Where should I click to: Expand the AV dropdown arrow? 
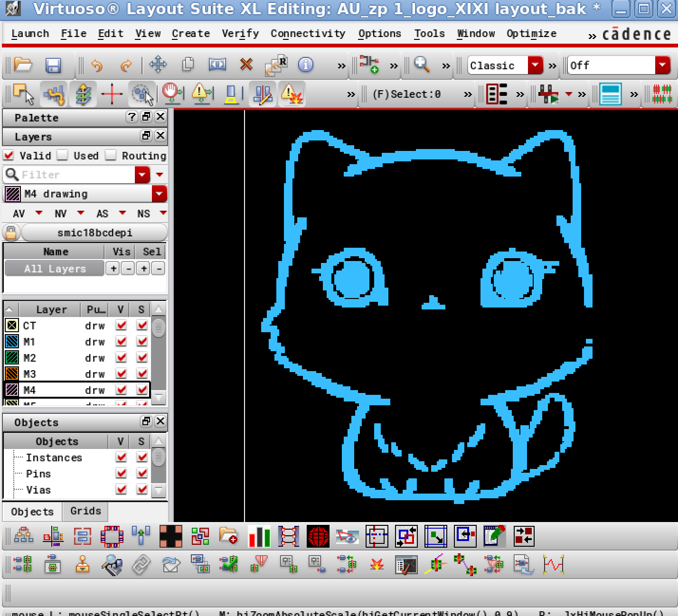pyautogui.click(x=39, y=213)
